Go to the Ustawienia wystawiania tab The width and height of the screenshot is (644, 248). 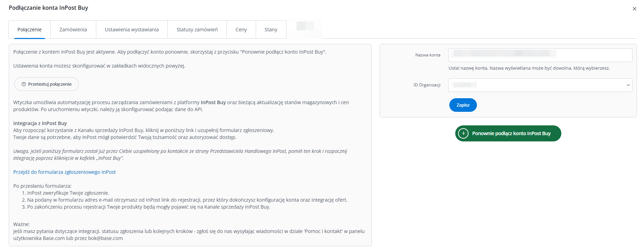pos(132,30)
